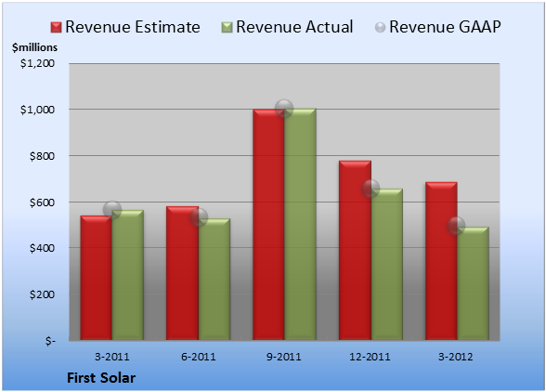The width and height of the screenshot is (546, 392).
Task: Click the GAAP sphere marker for 12-2011
Action: [370, 189]
